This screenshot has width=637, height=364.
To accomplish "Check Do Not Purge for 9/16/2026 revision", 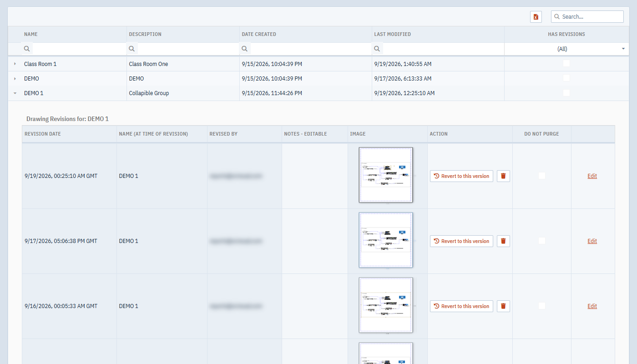I will [542, 306].
